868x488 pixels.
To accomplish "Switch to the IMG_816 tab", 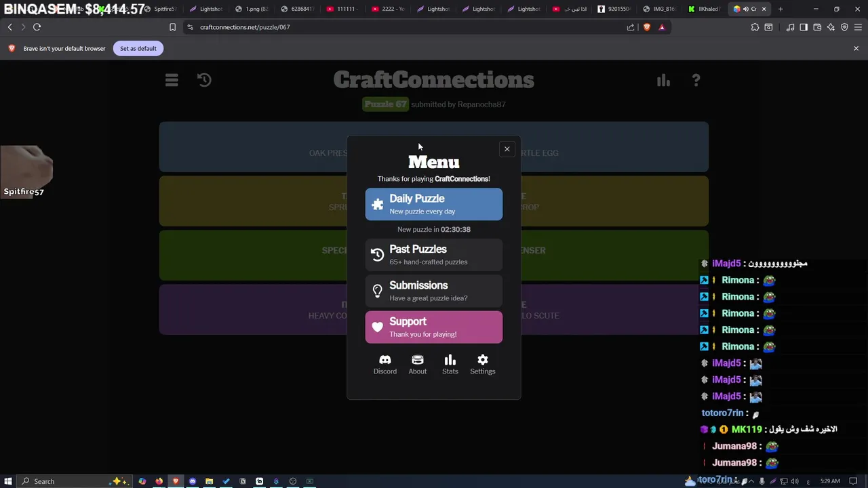I will 659,9.
